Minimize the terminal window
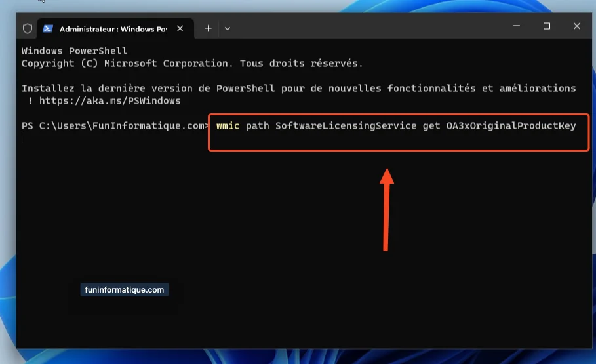This screenshot has height=364, width=596. pyautogui.click(x=517, y=26)
